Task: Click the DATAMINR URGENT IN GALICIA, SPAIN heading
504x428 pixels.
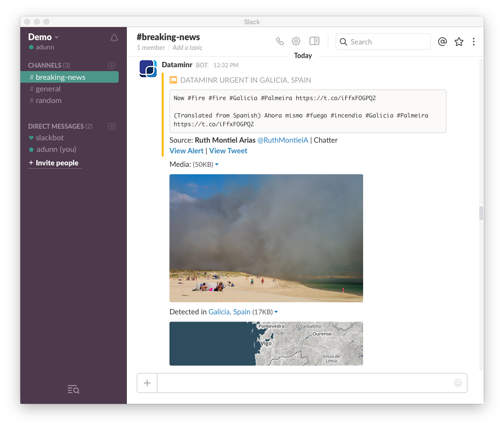Action: [x=246, y=80]
